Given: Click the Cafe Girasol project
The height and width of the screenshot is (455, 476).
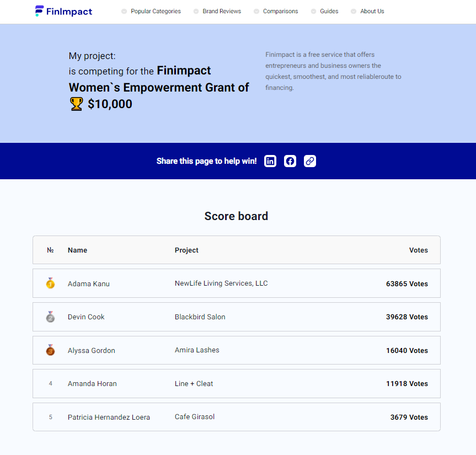Looking at the screenshot, I should pos(195,417).
